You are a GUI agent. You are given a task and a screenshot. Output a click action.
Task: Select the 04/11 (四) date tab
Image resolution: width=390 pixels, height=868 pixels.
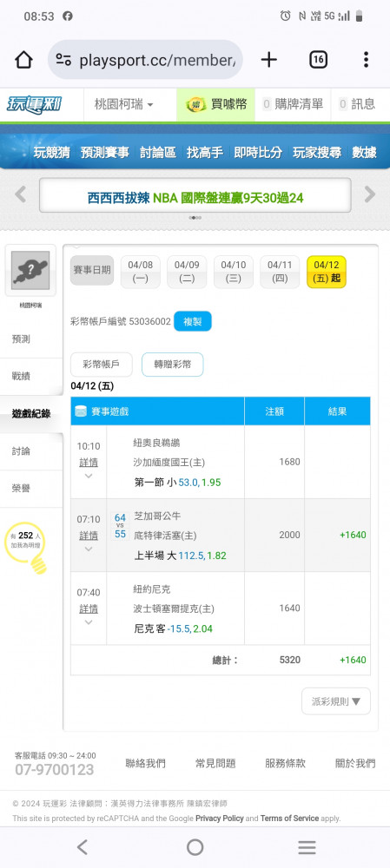280,272
